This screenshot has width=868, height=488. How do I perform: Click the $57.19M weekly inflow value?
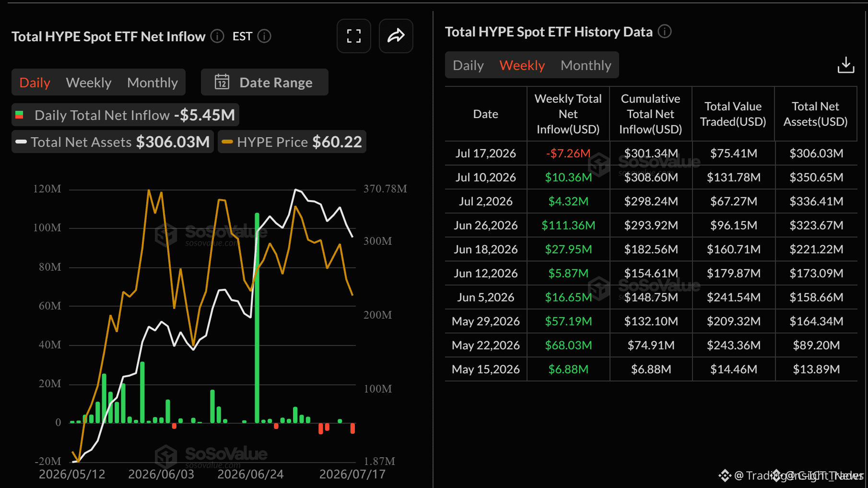(x=568, y=321)
